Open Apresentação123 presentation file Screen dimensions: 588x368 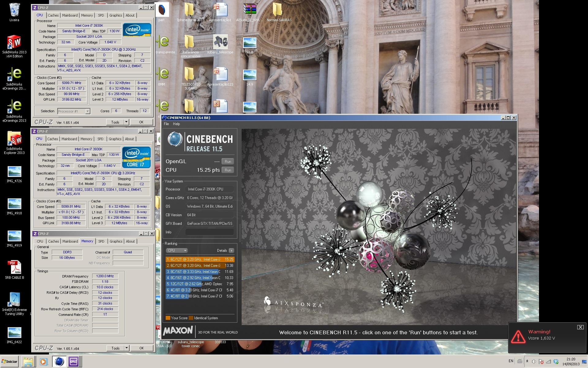pos(220,77)
